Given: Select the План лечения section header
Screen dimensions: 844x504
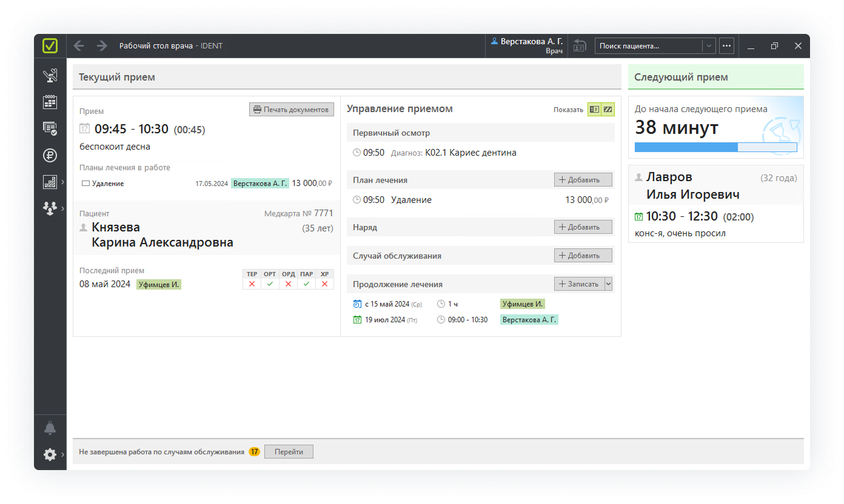Looking at the screenshot, I should (x=481, y=180).
